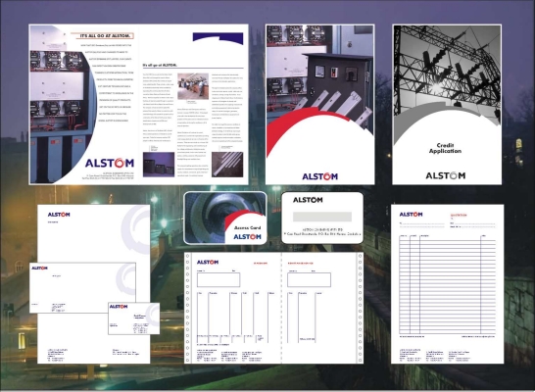The height and width of the screenshot is (392, 535).
Task: Select the Credit Application folder cover
Action: 447,105
